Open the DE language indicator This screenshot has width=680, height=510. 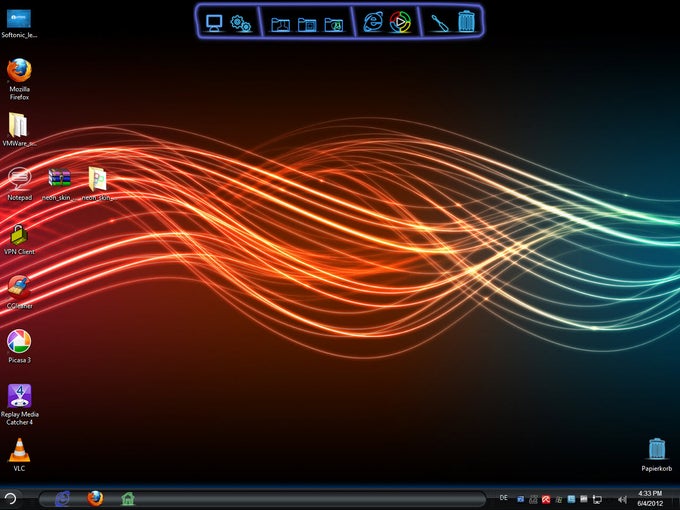(503, 498)
